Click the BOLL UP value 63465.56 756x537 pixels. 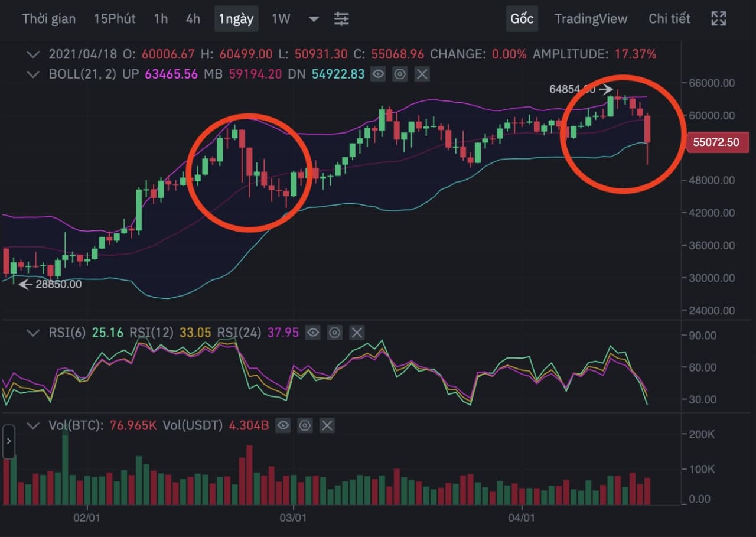click(171, 74)
